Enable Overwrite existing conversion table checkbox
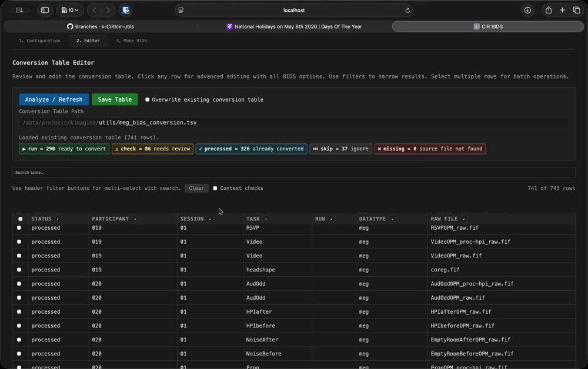The image size is (588, 369). click(x=148, y=100)
